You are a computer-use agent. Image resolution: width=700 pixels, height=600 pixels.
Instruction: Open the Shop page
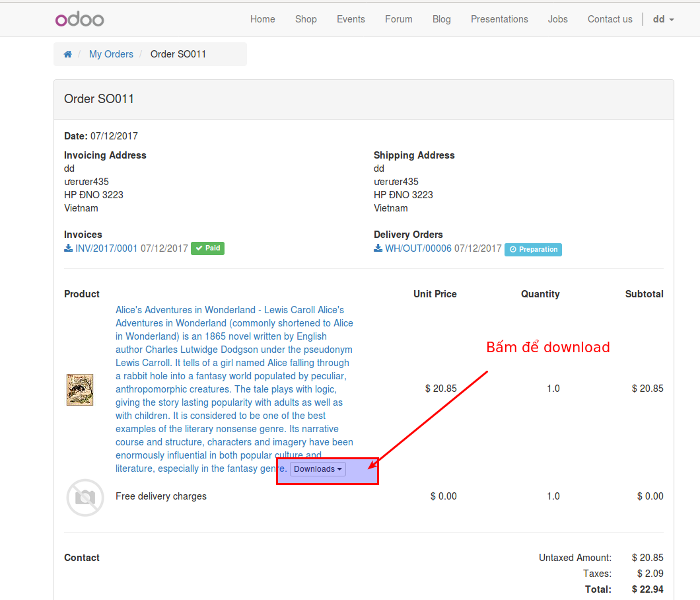306,19
